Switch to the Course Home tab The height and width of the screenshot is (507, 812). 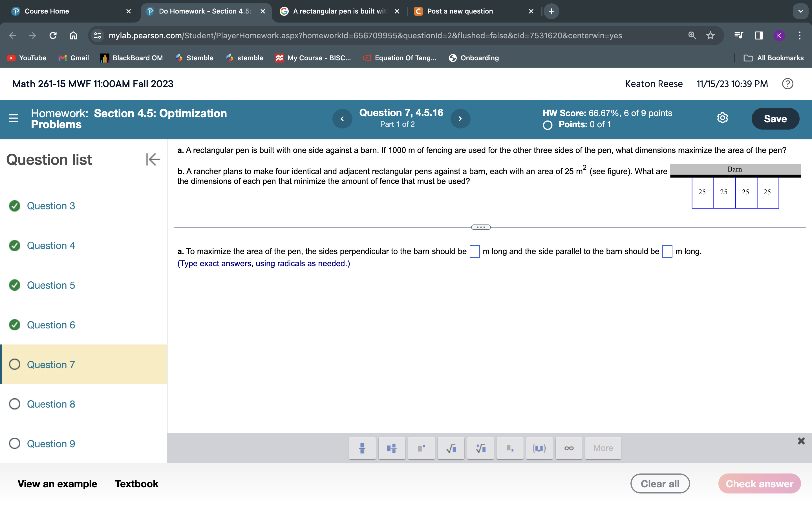47,11
